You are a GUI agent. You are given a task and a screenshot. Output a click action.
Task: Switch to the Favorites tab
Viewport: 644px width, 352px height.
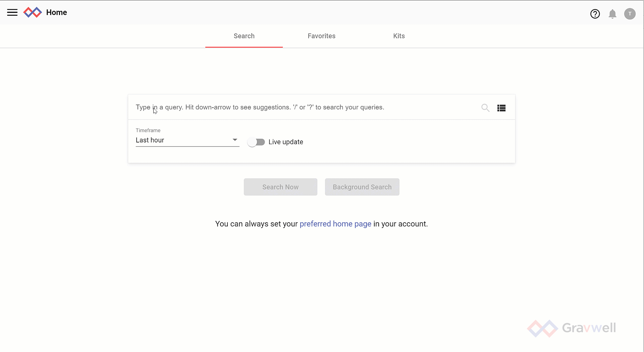[321, 36]
